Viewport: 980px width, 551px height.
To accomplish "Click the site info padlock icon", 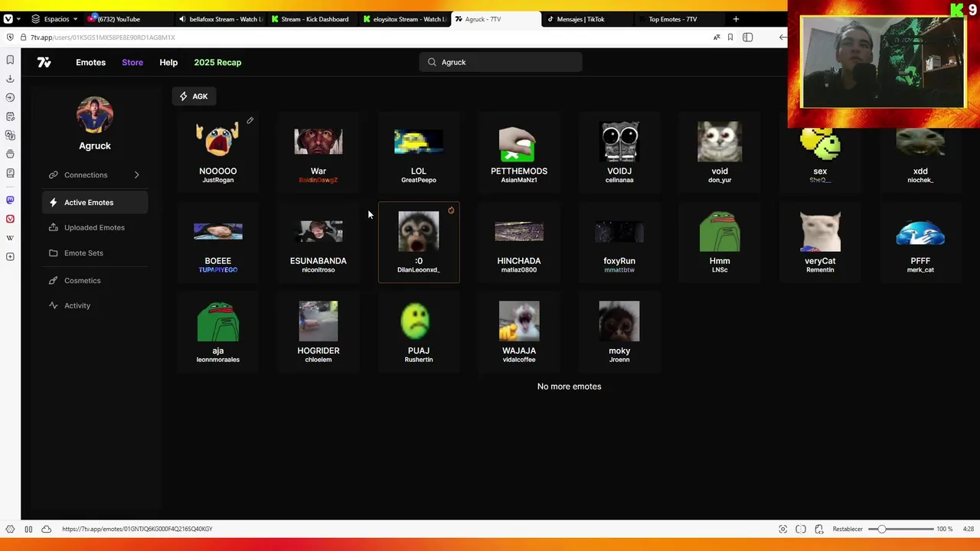I will coord(24,37).
